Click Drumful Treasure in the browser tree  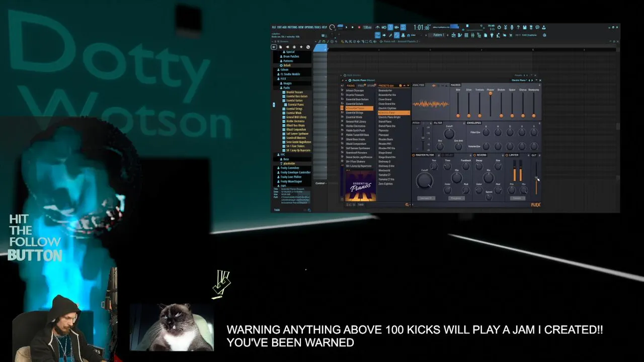point(294,92)
